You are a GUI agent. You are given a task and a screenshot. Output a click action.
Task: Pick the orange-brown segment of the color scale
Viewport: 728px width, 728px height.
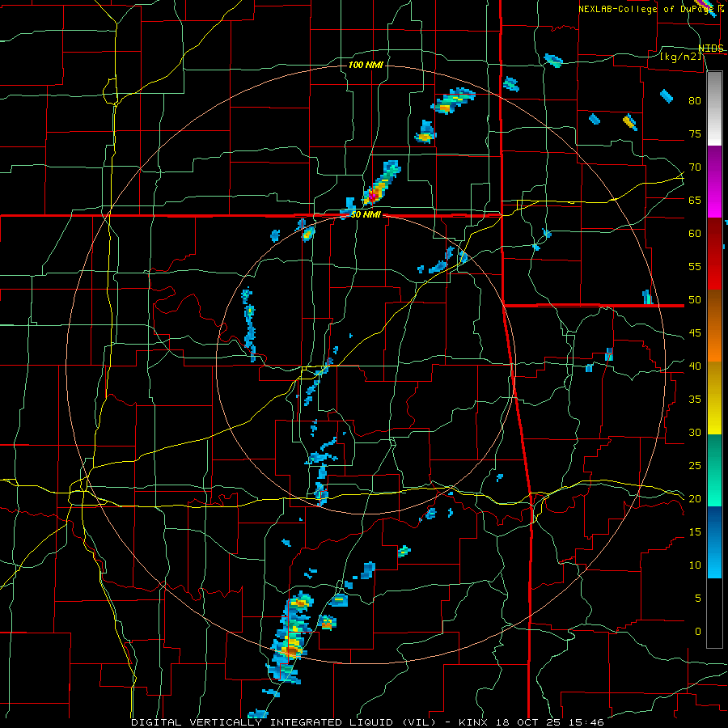pyautogui.click(x=714, y=326)
